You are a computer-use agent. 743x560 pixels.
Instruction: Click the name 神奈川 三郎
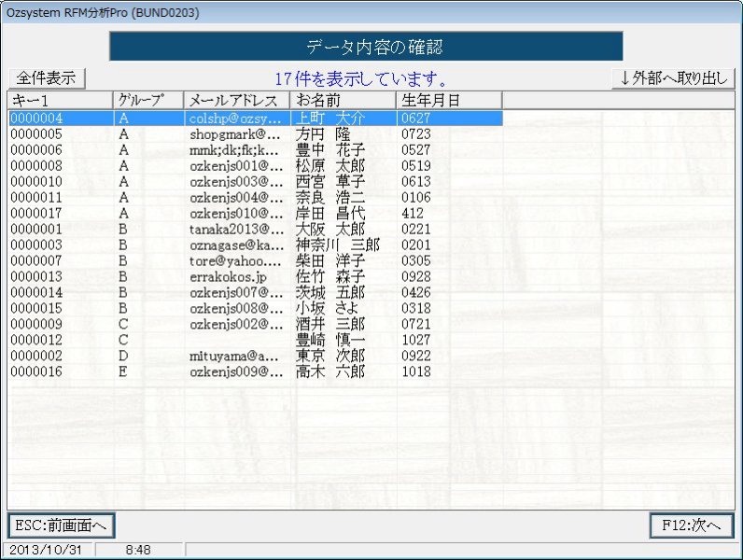338,245
